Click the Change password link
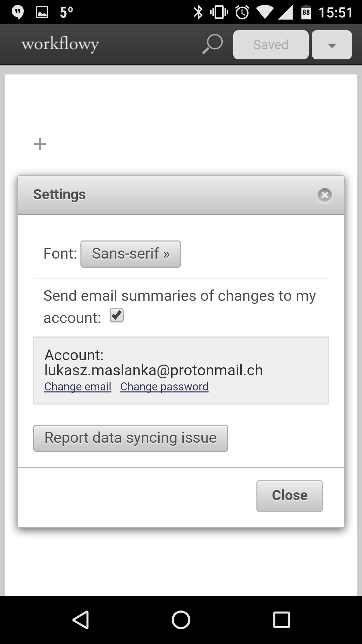The width and height of the screenshot is (362, 644). click(x=164, y=387)
